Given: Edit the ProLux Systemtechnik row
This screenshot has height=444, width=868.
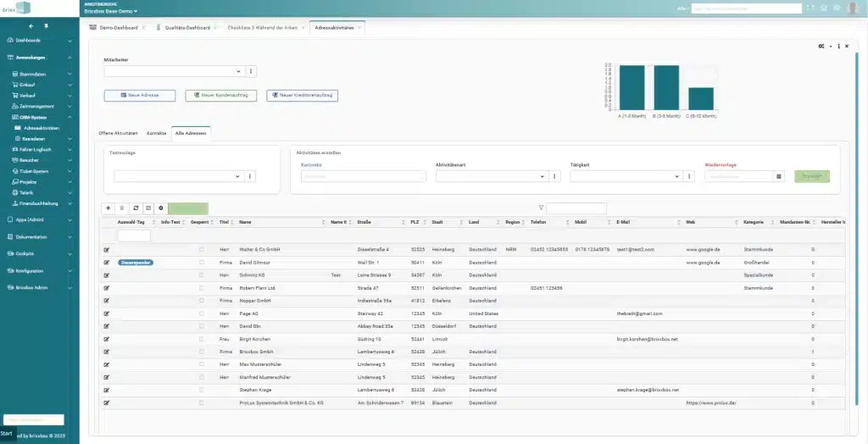Looking at the screenshot, I should pos(106,403).
